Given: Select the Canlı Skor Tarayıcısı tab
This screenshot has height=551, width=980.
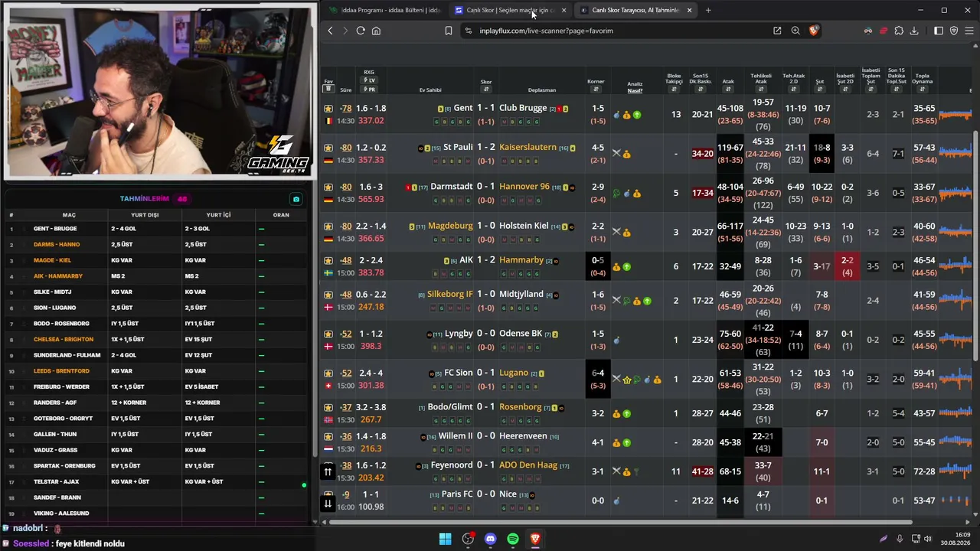Looking at the screenshot, I should pyautogui.click(x=635, y=10).
